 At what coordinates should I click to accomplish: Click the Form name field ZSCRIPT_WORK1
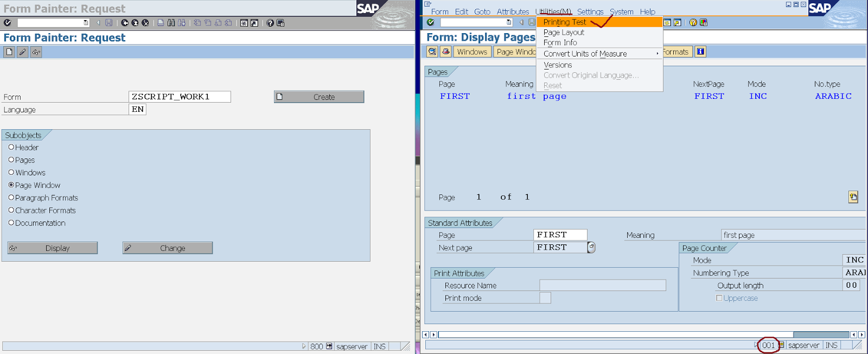180,97
